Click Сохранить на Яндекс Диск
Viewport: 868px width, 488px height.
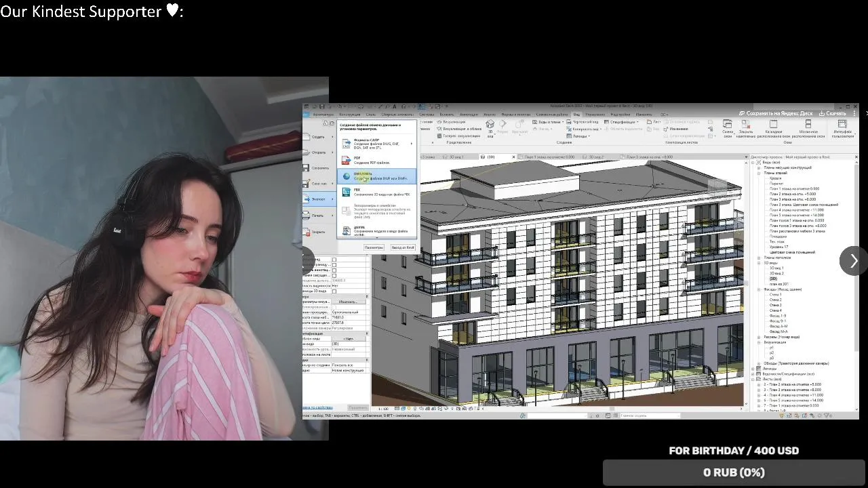pos(776,113)
